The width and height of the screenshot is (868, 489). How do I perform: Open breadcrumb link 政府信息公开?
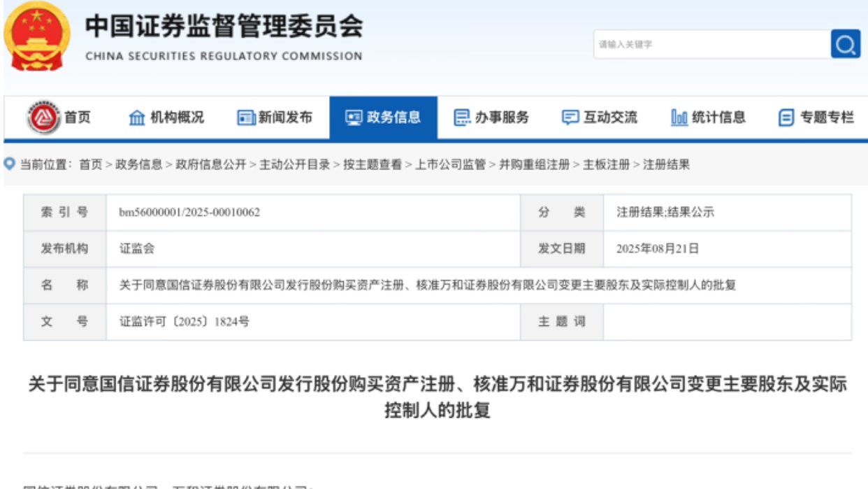(x=210, y=164)
